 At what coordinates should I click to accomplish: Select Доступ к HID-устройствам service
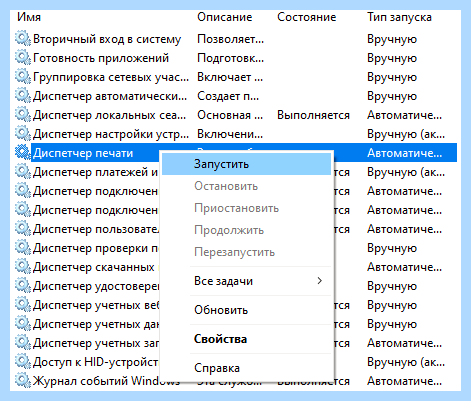pos(96,362)
